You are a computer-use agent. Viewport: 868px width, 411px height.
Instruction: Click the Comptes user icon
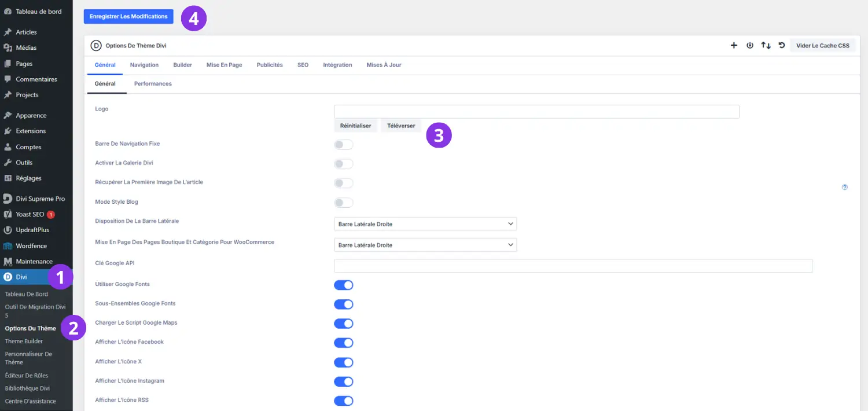8,147
